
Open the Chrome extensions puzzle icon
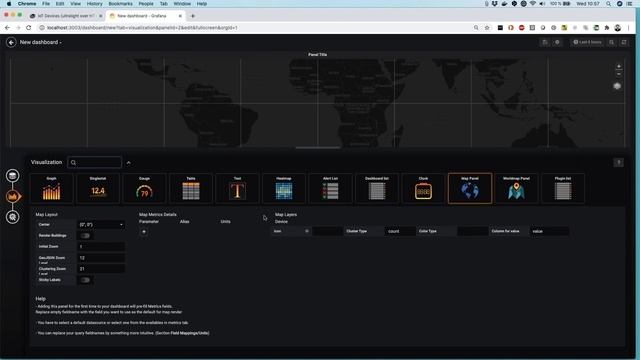click(607, 28)
